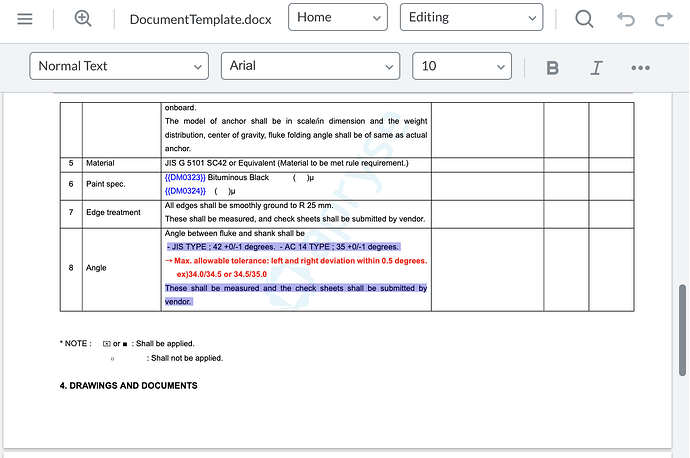Place cursor in "4. DRAWINGS AND DOCUMENTS" heading
The height and width of the screenshot is (458, 690).
click(128, 385)
